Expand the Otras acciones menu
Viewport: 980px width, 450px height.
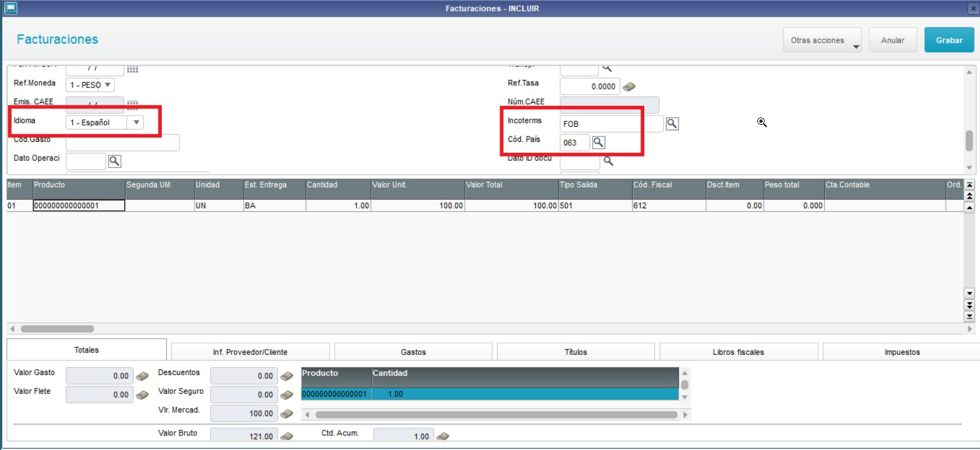(x=822, y=40)
